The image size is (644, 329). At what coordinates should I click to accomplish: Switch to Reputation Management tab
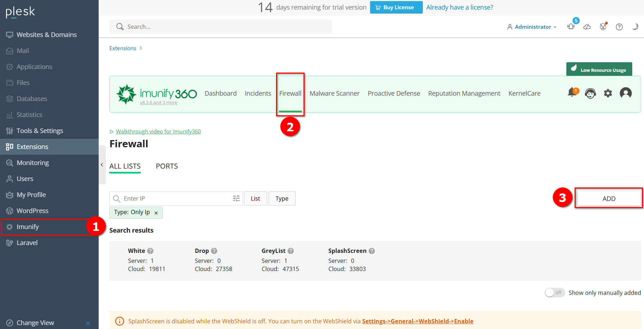pyautogui.click(x=464, y=94)
